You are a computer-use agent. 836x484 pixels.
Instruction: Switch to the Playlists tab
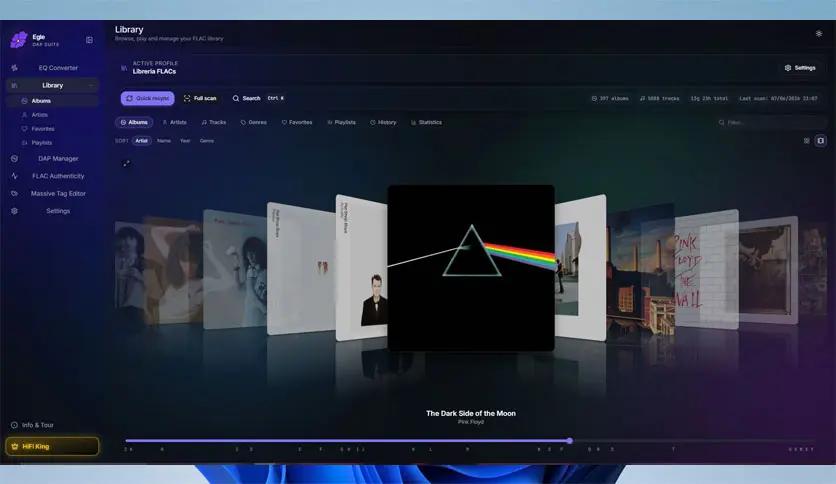click(341, 123)
